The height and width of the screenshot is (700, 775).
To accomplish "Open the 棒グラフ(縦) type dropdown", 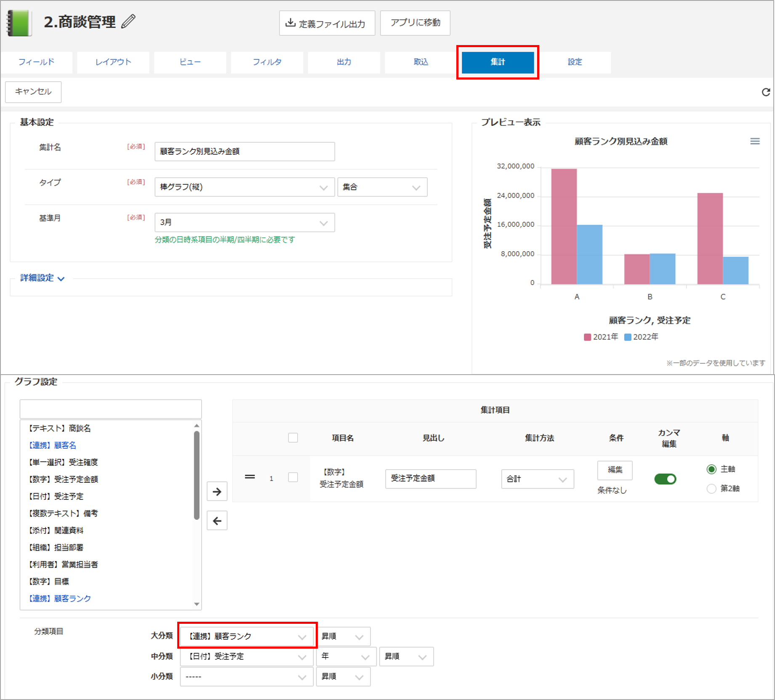I will click(x=245, y=187).
